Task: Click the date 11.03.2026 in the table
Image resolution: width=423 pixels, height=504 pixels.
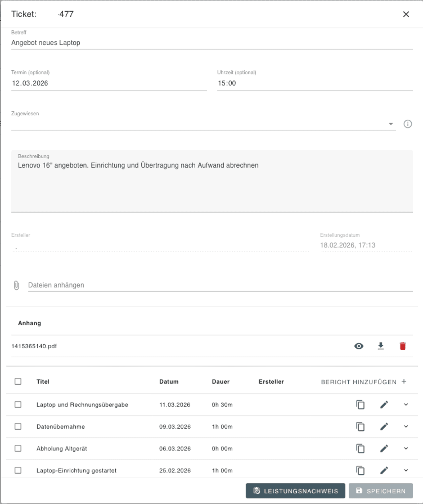Action: [x=175, y=405]
